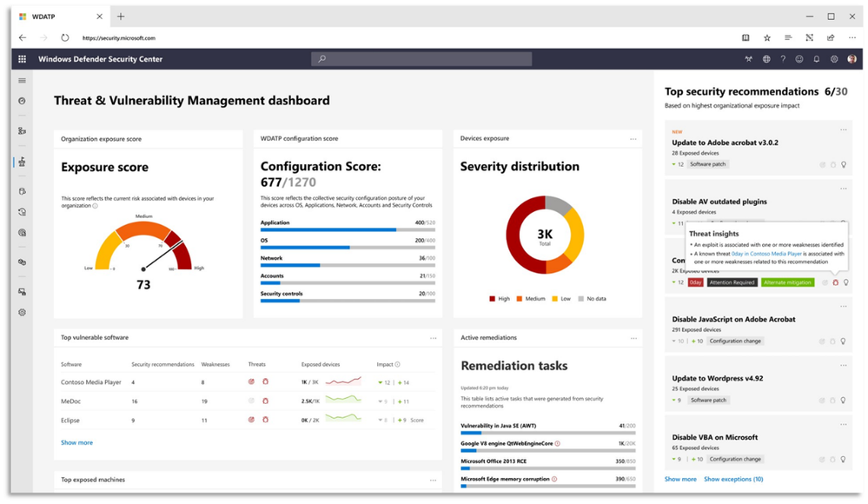This screenshot has height=504, width=868.
Task: Click High legend swatch in severity chart
Action: [492, 299]
